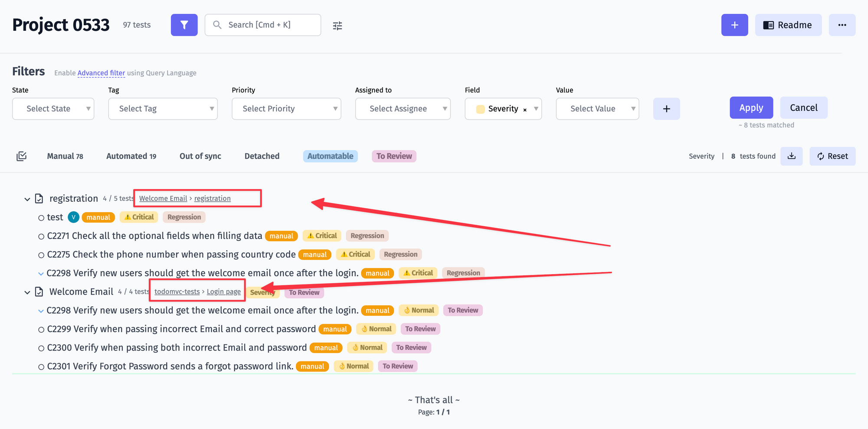Image resolution: width=868 pixels, height=429 pixels.
Task: Follow the todomvc-tests breadcrumb link
Action: 177,291
